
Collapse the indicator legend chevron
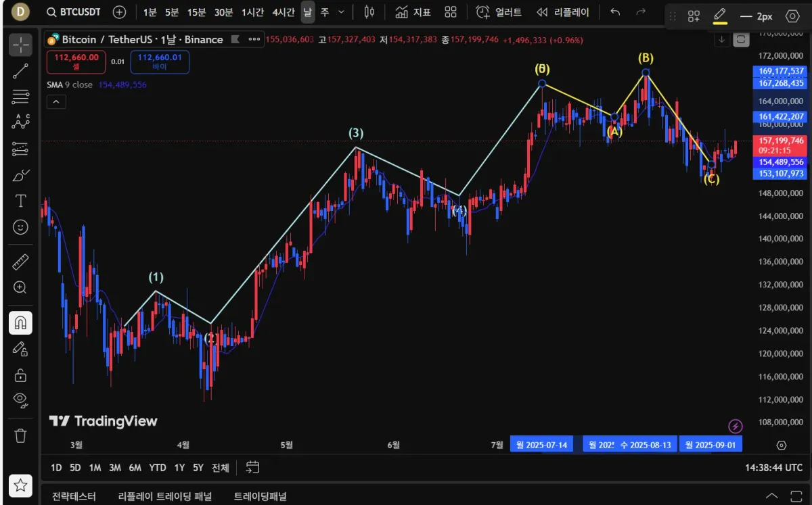pos(56,102)
